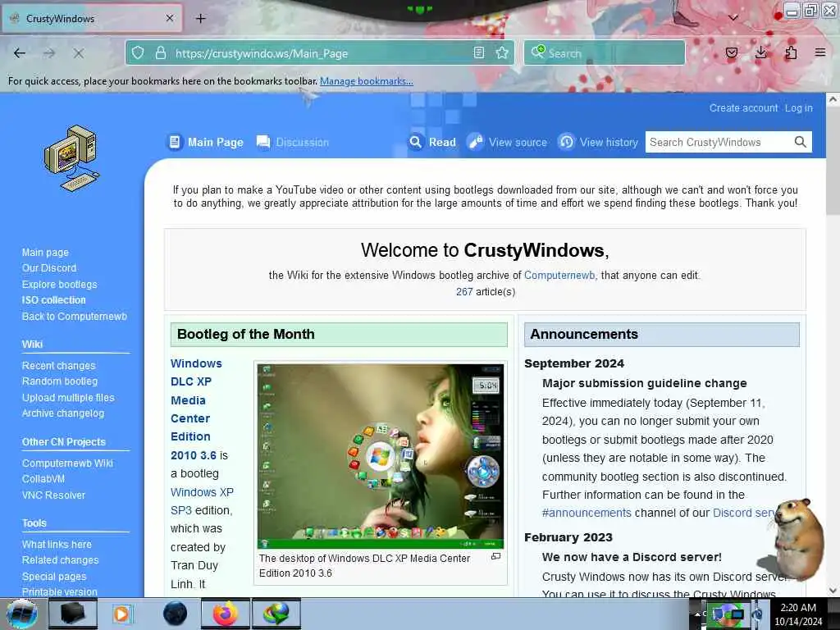Follow Back to Computernewb link
Image resolution: width=840 pixels, height=630 pixels.
click(x=75, y=317)
